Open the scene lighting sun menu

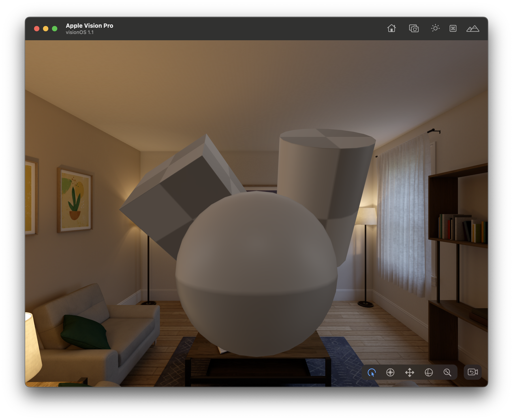(x=435, y=28)
